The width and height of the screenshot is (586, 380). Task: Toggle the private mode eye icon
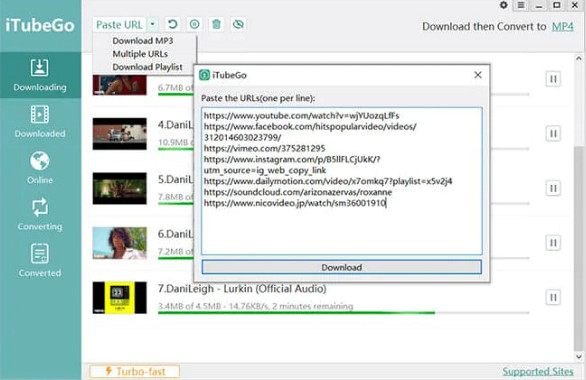(238, 25)
